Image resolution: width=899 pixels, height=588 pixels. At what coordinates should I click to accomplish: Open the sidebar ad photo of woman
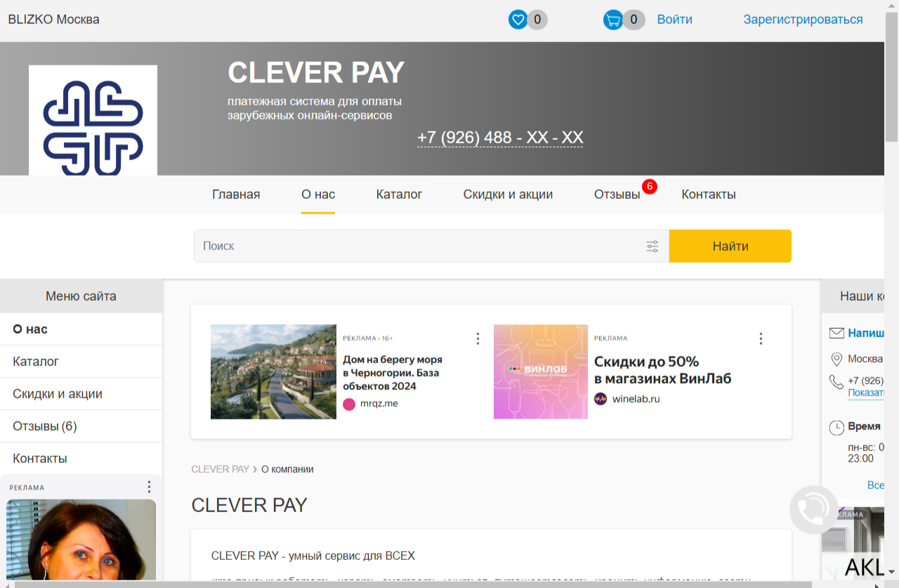click(x=81, y=539)
